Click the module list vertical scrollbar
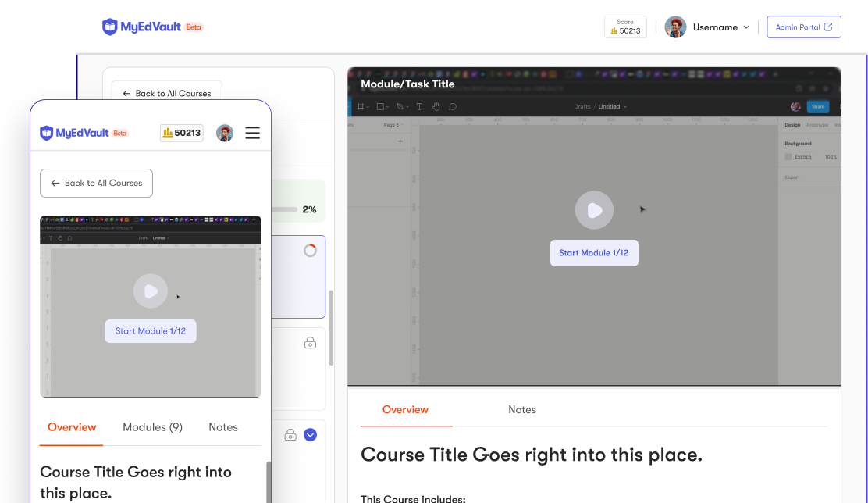The height and width of the screenshot is (503, 868). pos(331,327)
